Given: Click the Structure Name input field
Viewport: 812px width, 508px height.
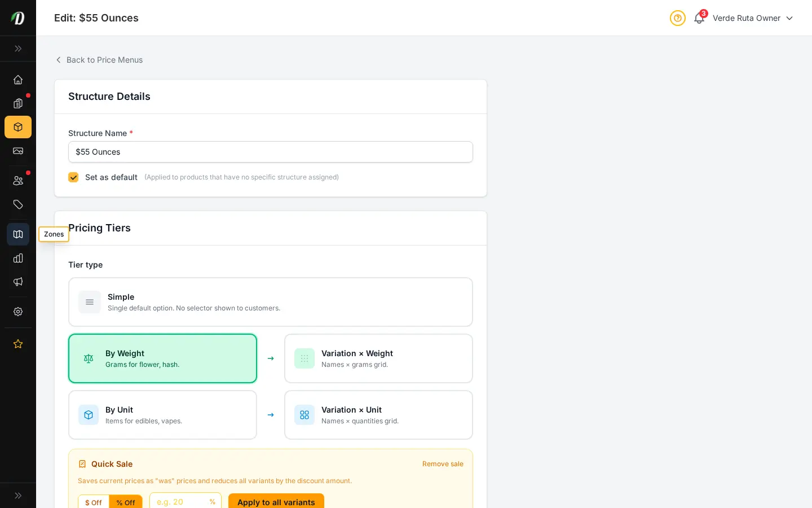Looking at the screenshot, I should 271,152.
